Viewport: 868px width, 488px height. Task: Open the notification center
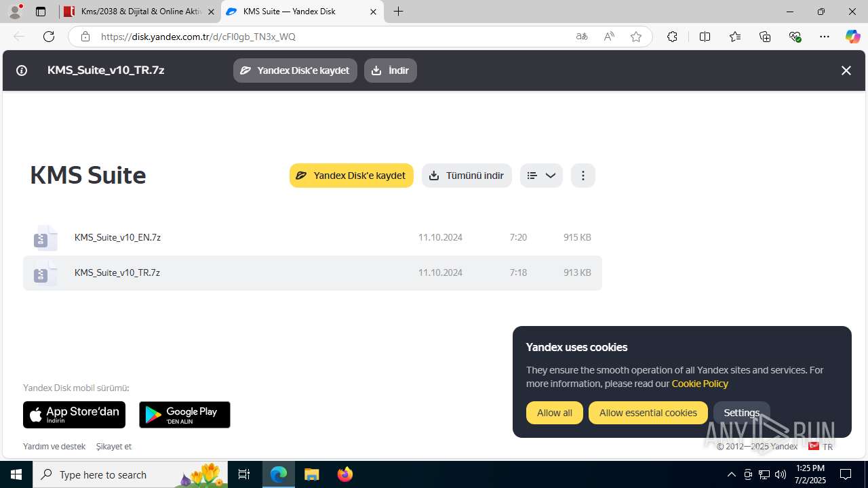click(x=846, y=474)
